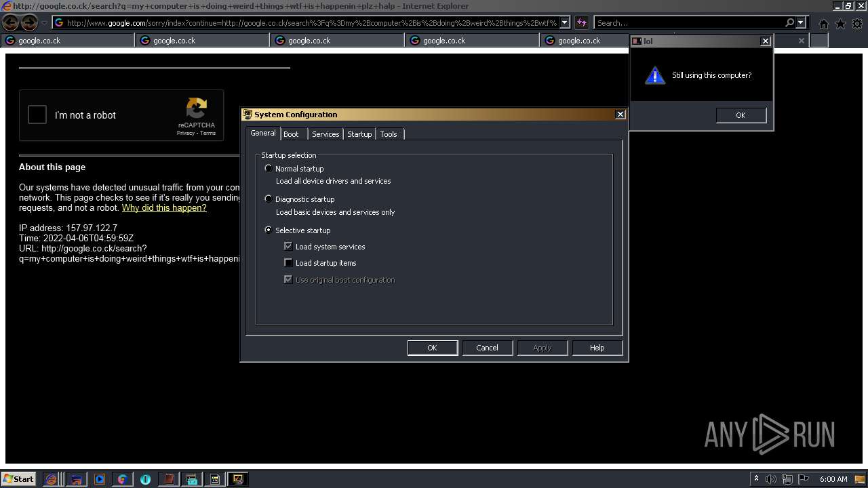Click Cancel in System Configuration dialog
The image size is (868, 488).
click(487, 348)
